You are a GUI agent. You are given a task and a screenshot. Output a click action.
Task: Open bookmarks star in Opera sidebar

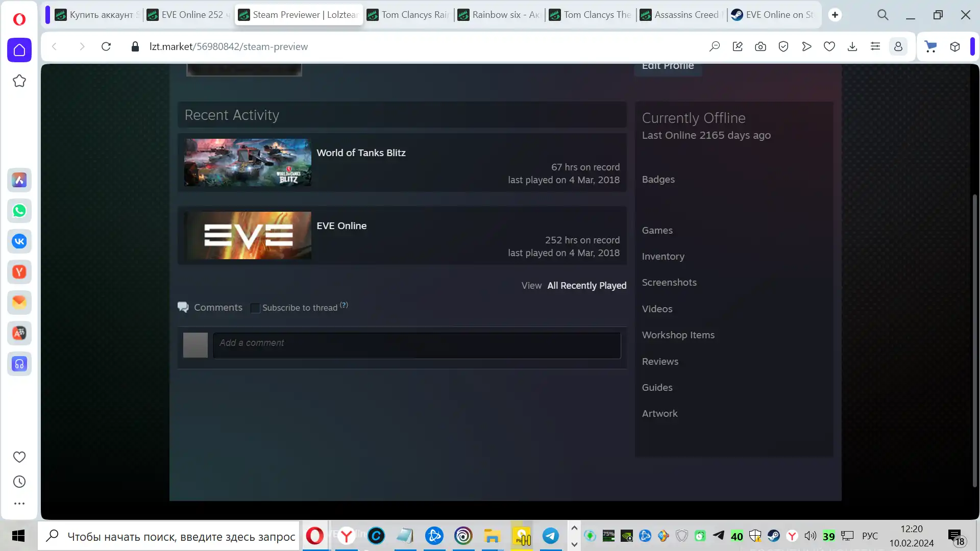tap(19, 81)
